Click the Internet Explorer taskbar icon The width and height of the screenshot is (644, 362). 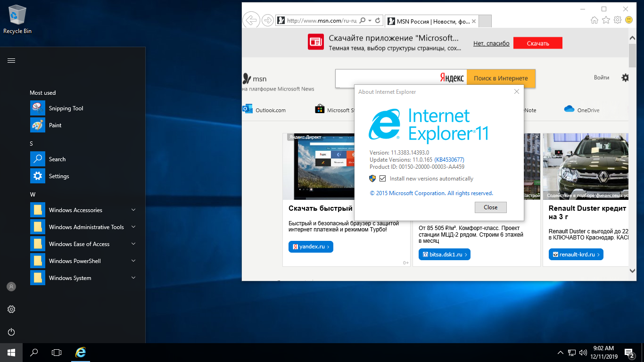pos(81,352)
